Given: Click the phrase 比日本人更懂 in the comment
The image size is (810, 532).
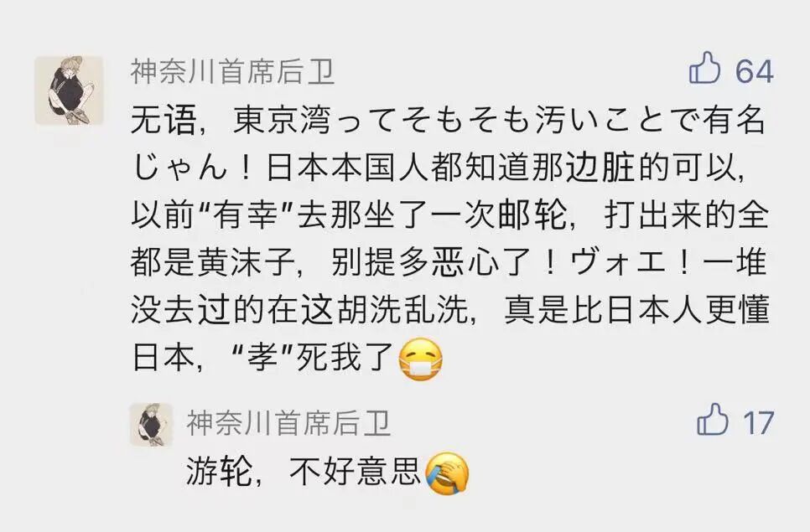Looking at the screenshot, I should 671,310.
